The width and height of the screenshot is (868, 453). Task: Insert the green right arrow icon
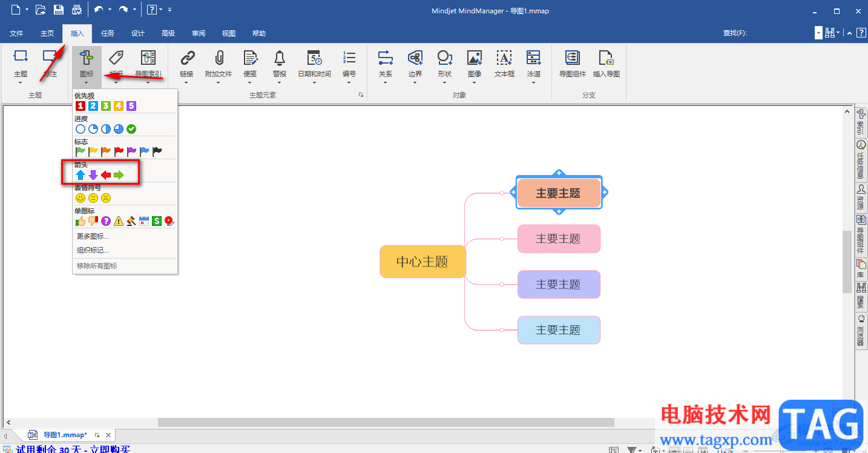pyautogui.click(x=119, y=175)
